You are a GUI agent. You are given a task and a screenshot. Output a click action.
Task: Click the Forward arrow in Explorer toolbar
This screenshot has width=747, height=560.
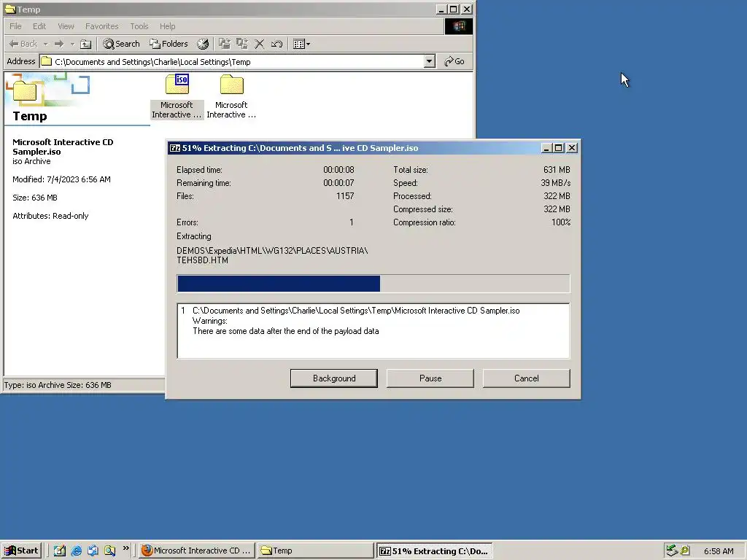pos(59,44)
